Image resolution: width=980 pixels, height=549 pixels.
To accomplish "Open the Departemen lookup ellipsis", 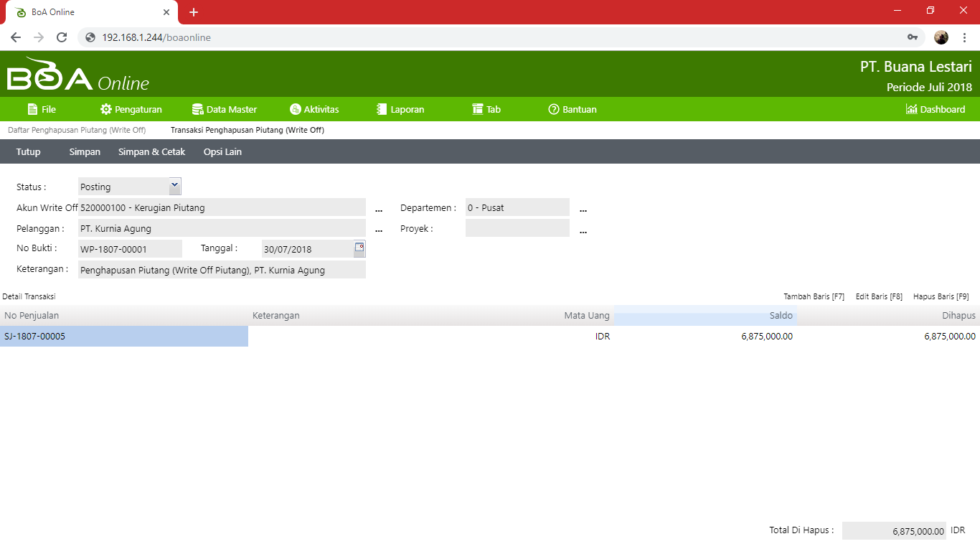I will click(583, 209).
